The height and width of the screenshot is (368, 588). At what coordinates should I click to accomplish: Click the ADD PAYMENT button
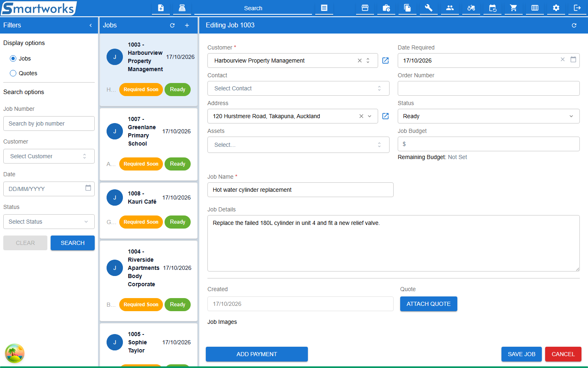click(x=257, y=354)
